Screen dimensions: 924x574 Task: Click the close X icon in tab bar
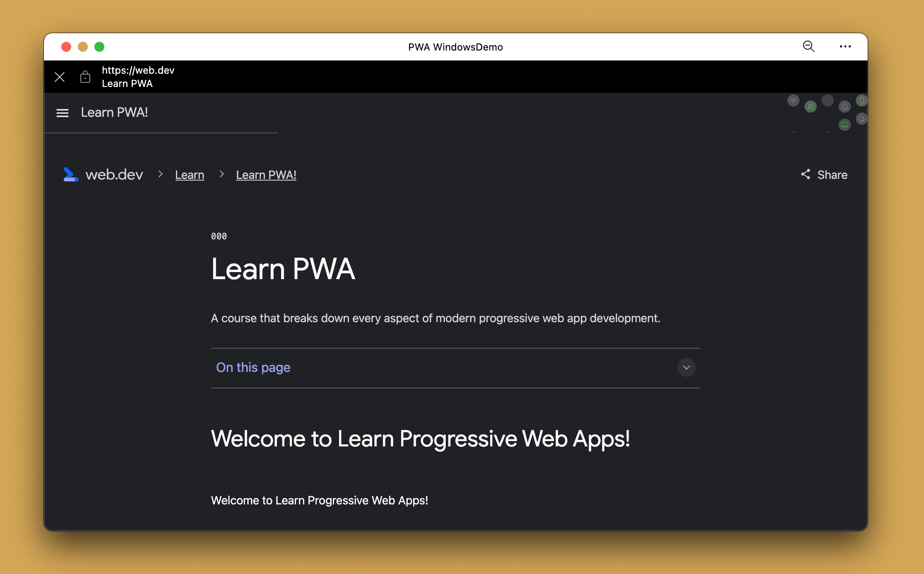coord(58,77)
